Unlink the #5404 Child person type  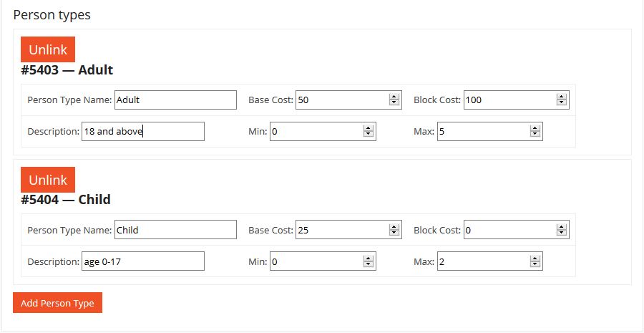tap(48, 180)
